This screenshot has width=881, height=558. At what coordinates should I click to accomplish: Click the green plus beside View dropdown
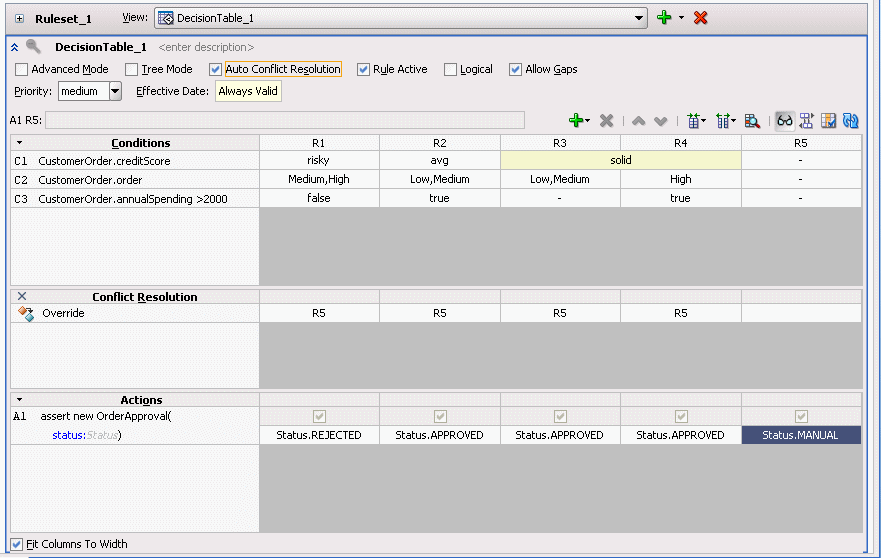pyautogui.click(x=664, y=17)
